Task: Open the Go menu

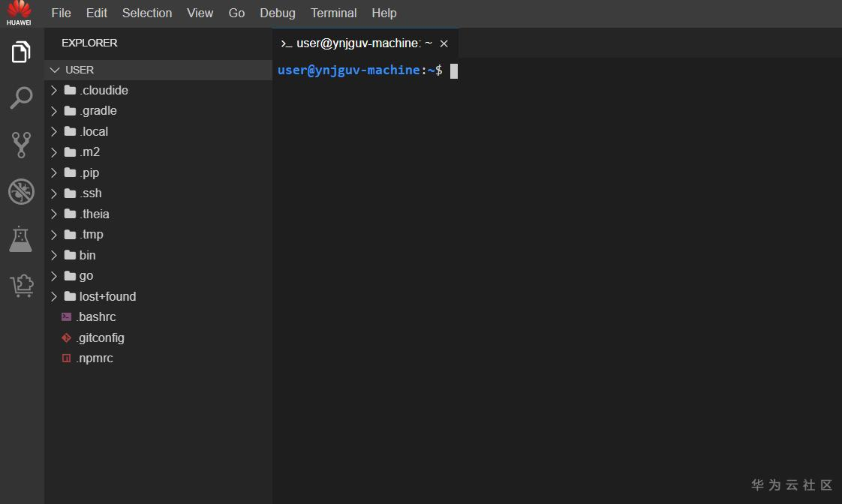Action: coord(237,13)
